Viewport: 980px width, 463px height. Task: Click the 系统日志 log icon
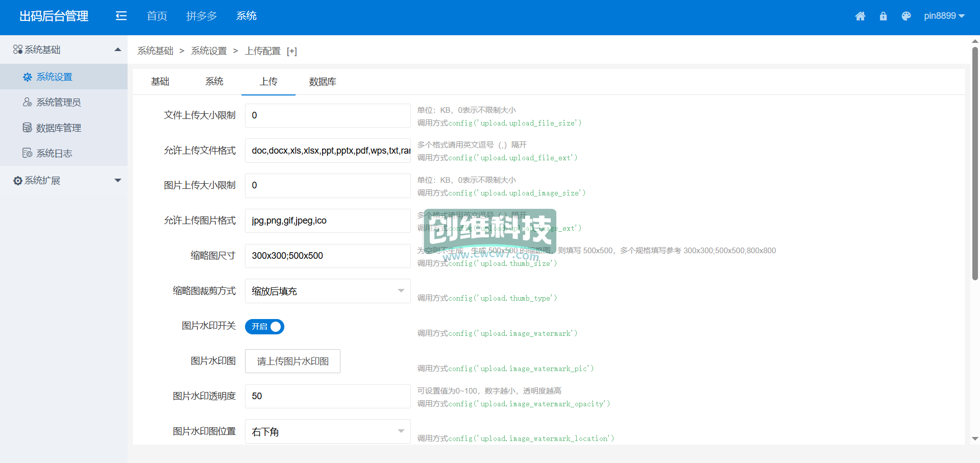(28, 153)
